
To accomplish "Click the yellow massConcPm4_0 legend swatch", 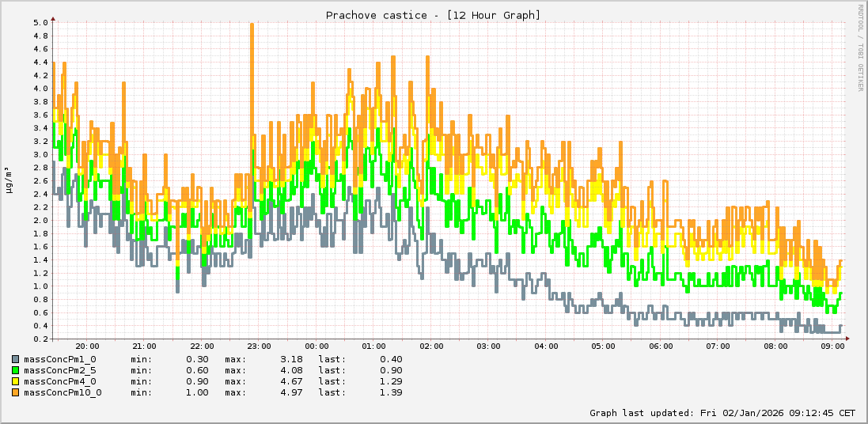I will click(x=16, y=381).
